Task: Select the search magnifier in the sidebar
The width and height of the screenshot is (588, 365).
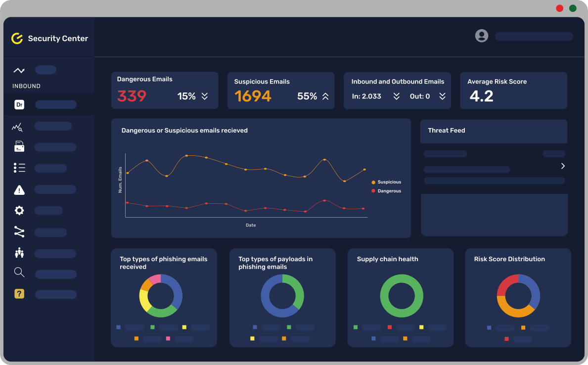Action: click(19, 272)
